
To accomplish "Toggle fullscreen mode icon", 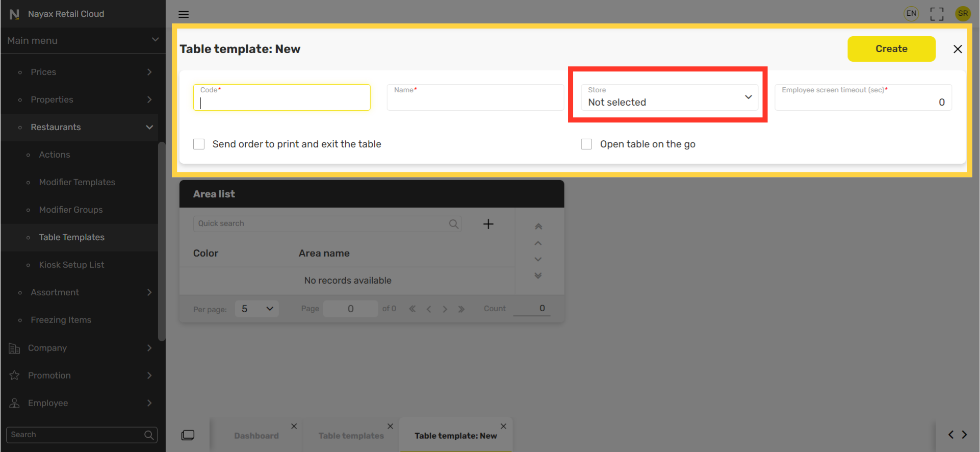I will pos(937,14).
